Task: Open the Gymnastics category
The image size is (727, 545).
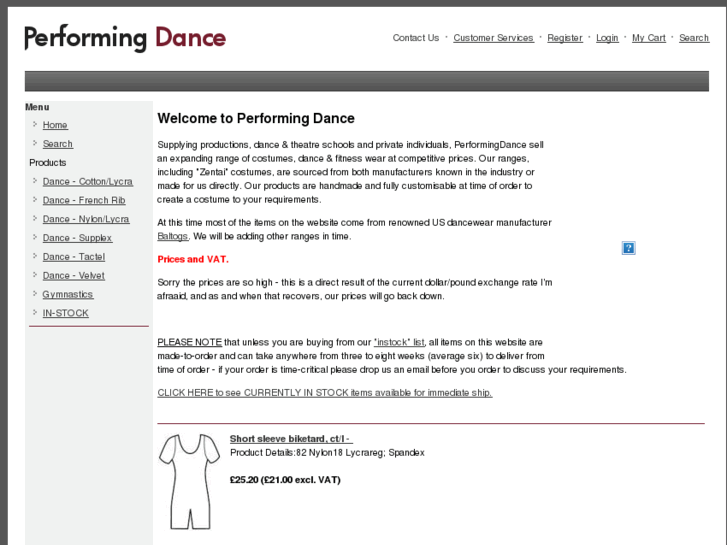Action: [68, 295]
